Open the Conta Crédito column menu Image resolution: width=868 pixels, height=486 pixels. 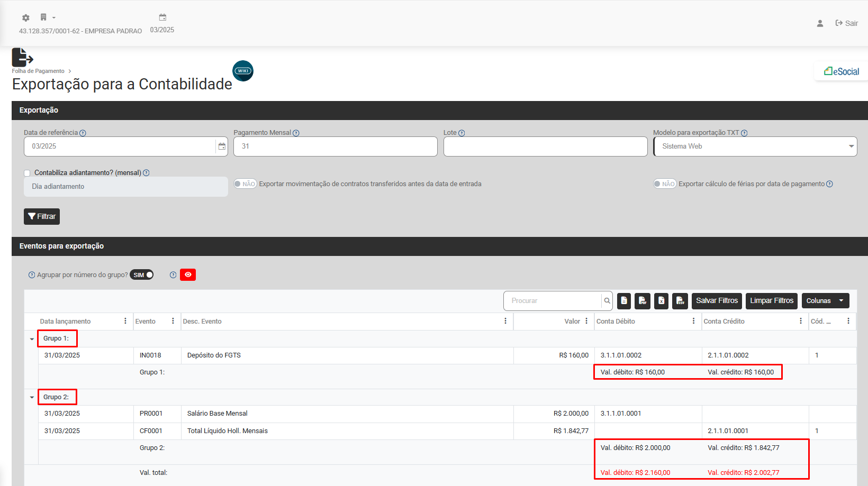pos(801,321)
